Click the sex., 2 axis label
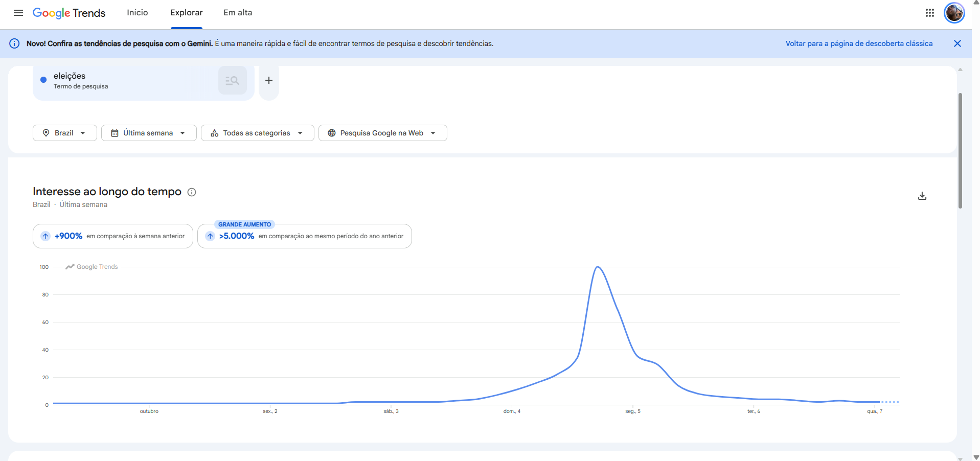This screenshot has height=461, width=980. point(270,411)
